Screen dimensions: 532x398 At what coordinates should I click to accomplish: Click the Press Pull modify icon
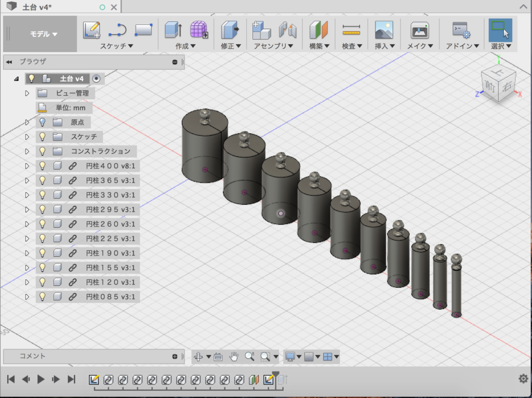pyautogui.click(x=230, y=30)
